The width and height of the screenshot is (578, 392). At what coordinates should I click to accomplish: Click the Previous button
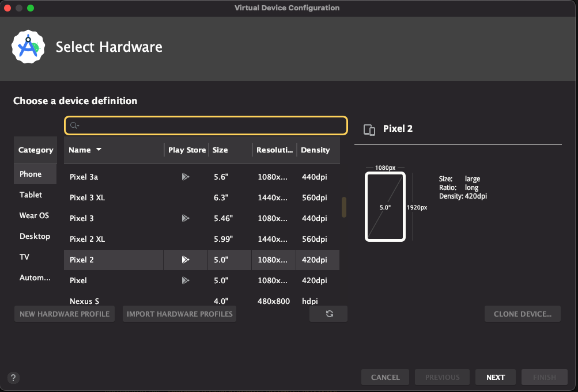(443, 377)
